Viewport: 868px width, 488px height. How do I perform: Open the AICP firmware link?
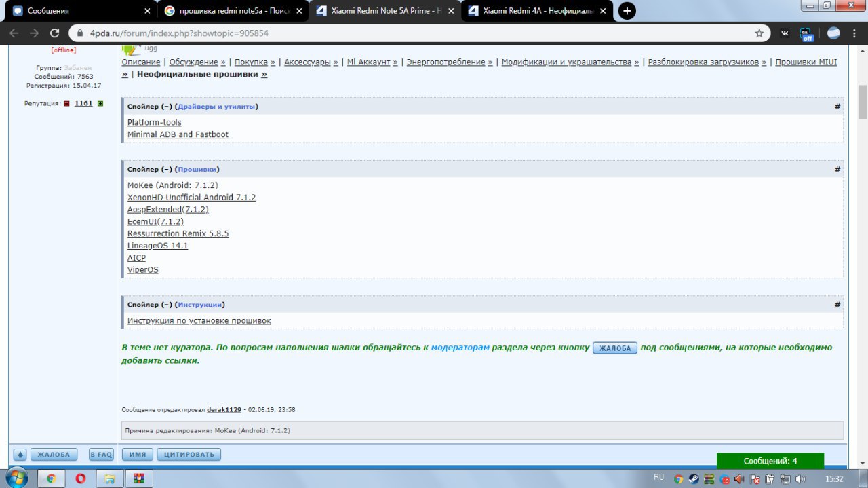pos(136,258)
